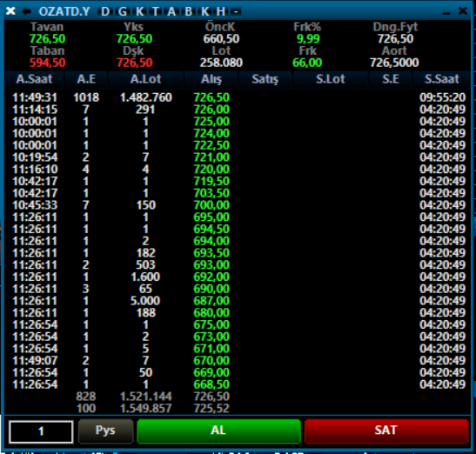476x454 pixels.
Task: Select the bid price 725,00
Action: (211, 122)
